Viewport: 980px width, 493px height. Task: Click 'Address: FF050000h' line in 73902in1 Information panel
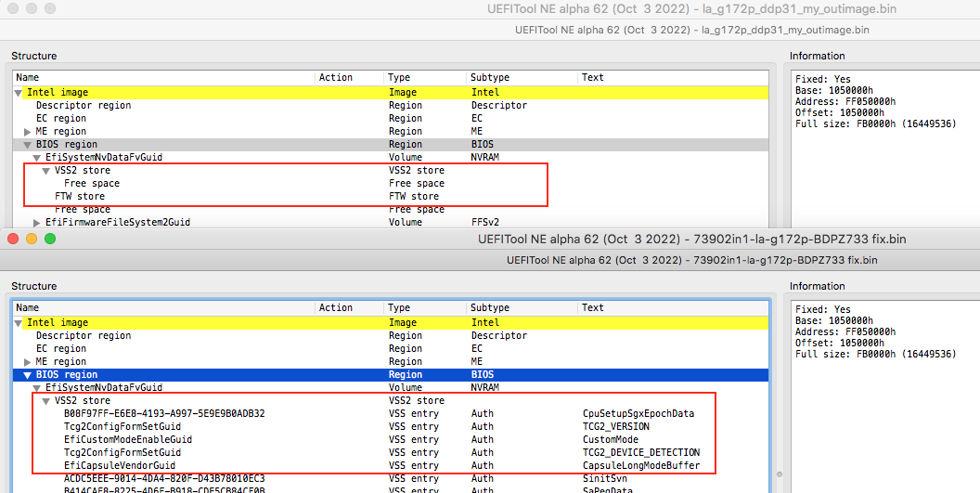845,332
